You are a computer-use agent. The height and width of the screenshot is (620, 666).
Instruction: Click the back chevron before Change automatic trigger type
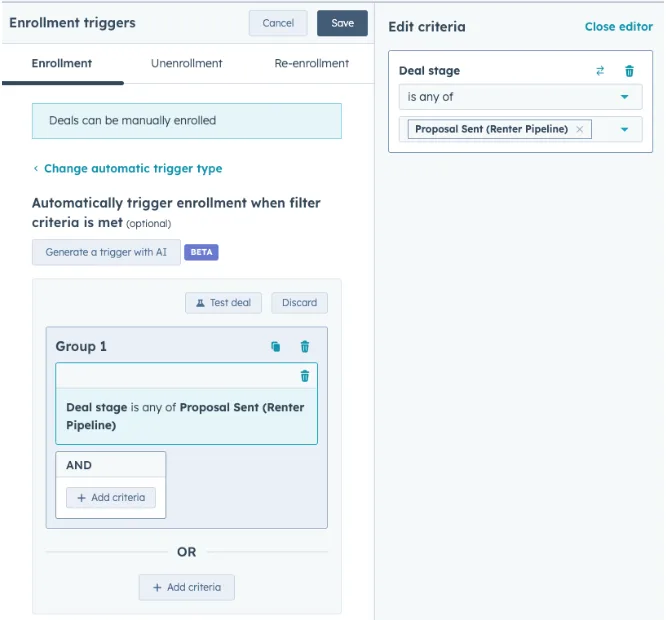click(36, 169)
